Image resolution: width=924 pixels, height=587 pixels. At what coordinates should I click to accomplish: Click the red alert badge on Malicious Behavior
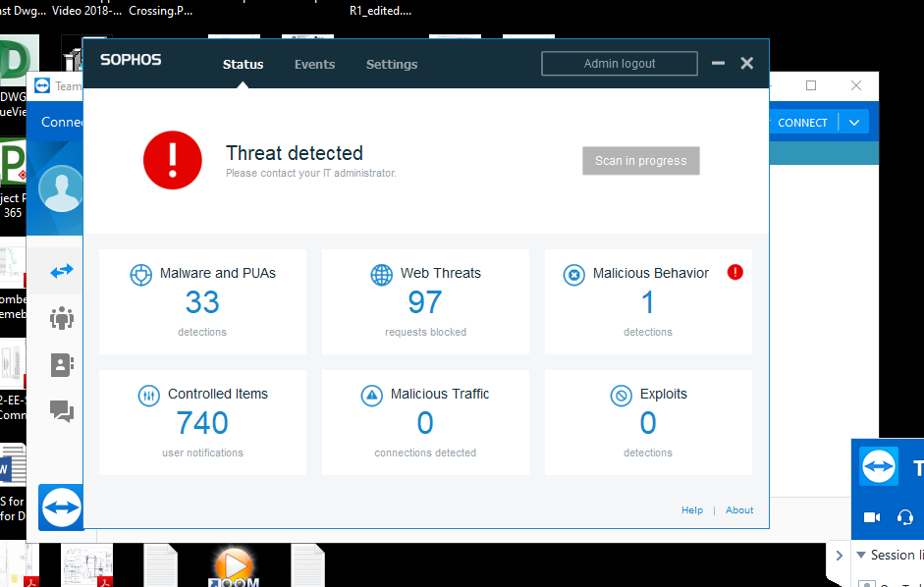pos(734,272)
